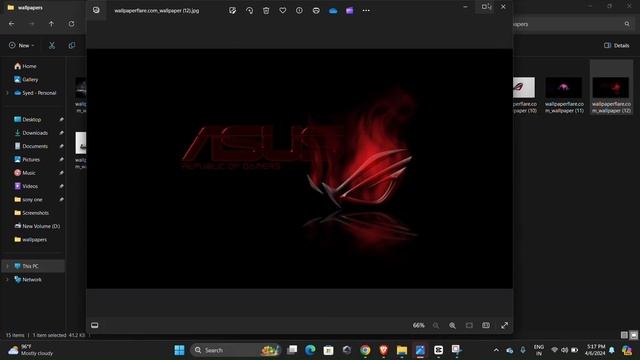Open the Windows Start menu
The width and height of the screenshot is (640, 360).
tap(179, 350)
